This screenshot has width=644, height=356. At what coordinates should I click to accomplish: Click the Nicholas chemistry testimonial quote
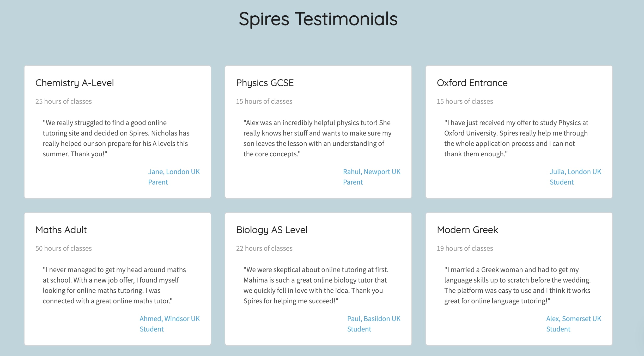pyautogui.click(x=116, y=138)
